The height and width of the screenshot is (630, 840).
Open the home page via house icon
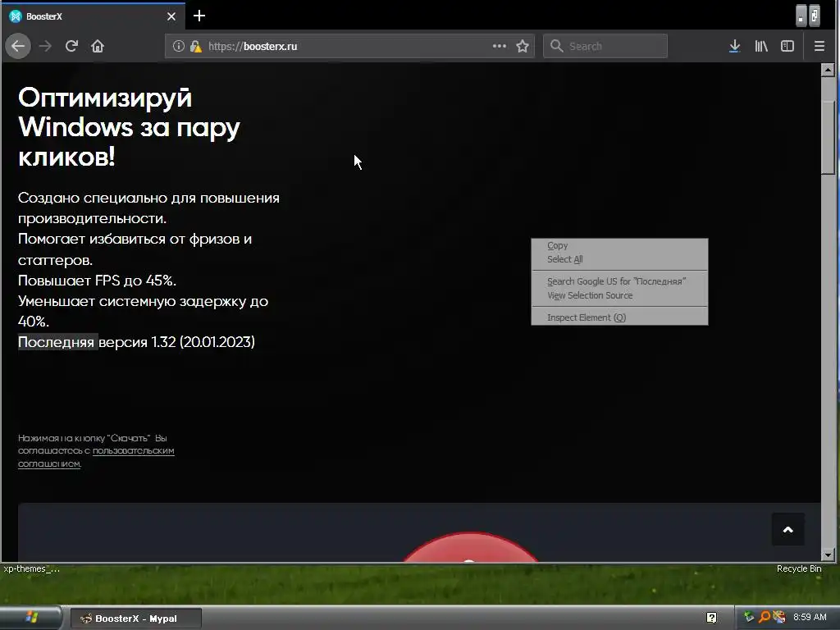point(98,46)
